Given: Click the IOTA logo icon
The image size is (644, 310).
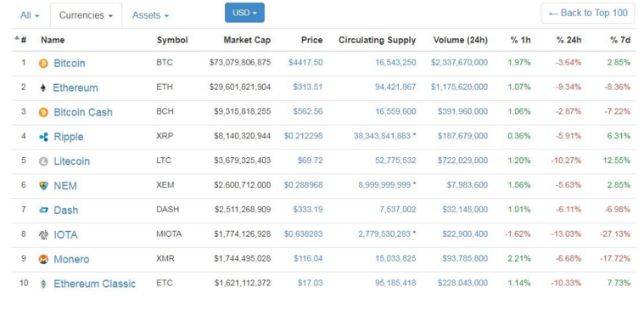Looking at the screenshot, I should [x=43, y=234].
